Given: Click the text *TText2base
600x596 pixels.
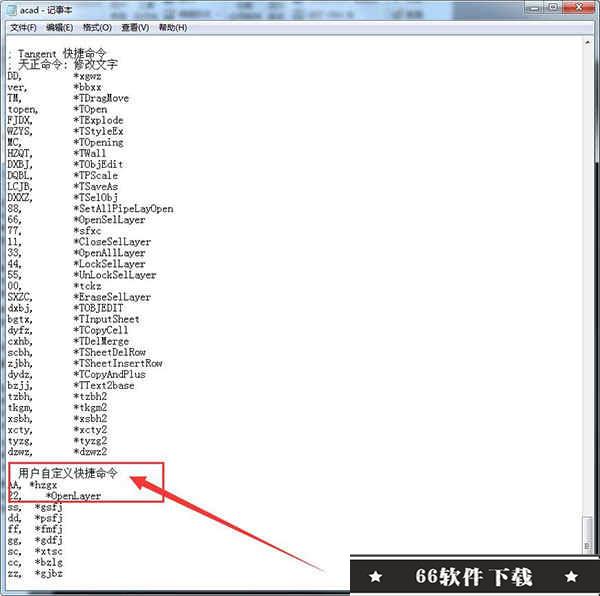Looking at the screenshot, I should click(x=104, y=386).
